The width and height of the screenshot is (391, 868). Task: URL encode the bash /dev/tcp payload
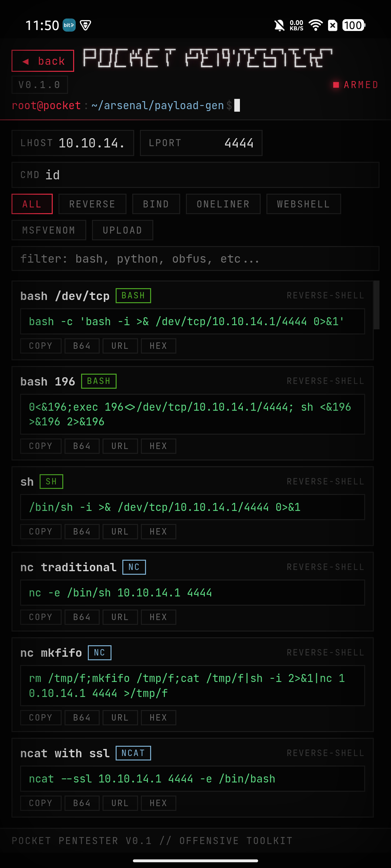click(120, 346)
